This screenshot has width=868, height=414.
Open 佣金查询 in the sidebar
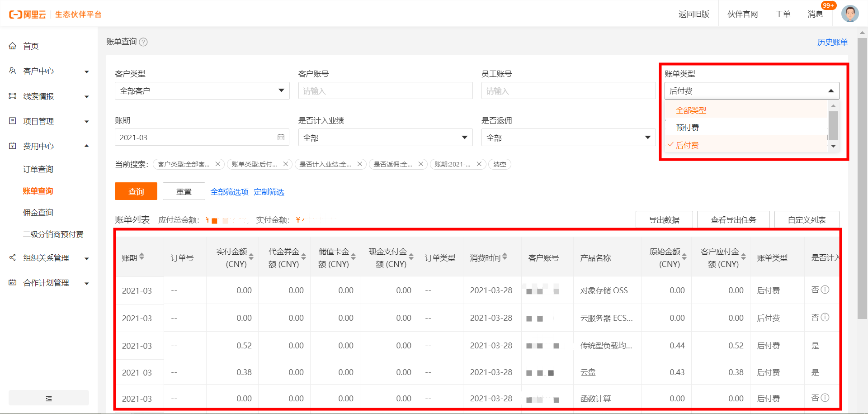click(x=38, y=213)
